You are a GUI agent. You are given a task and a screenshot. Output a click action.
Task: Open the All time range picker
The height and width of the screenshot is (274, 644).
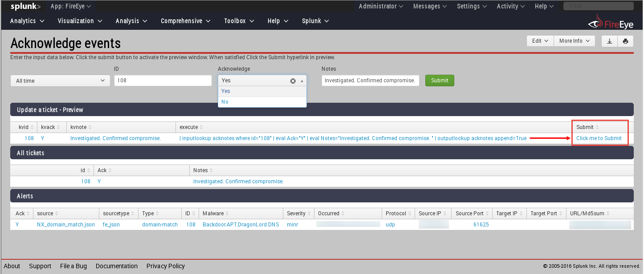point(60,81)
